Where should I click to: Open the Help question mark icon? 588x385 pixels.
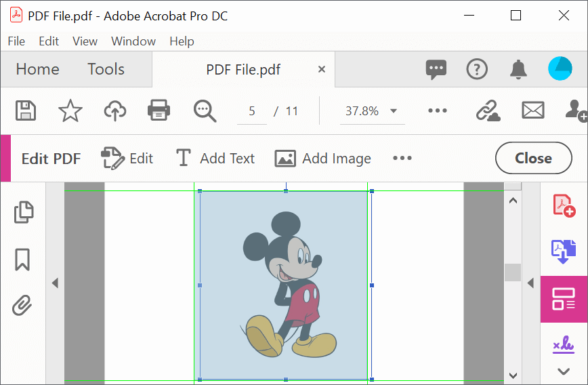[477, 69]
